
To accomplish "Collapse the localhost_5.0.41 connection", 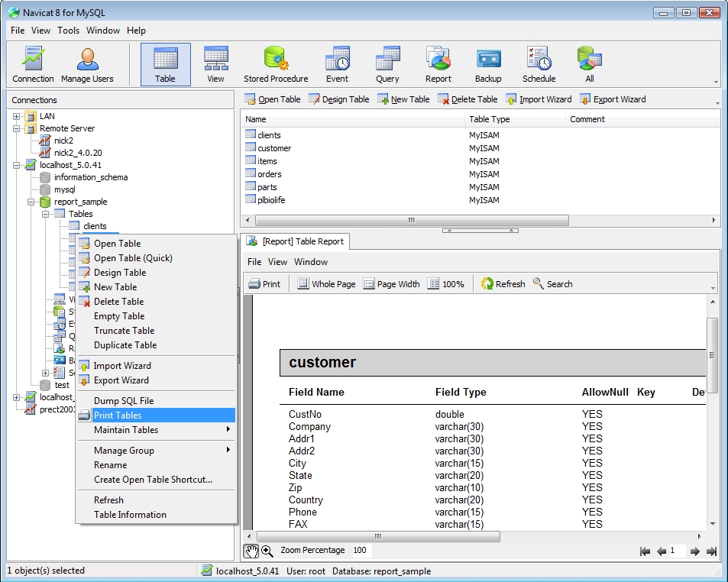I will coord(16,165).
